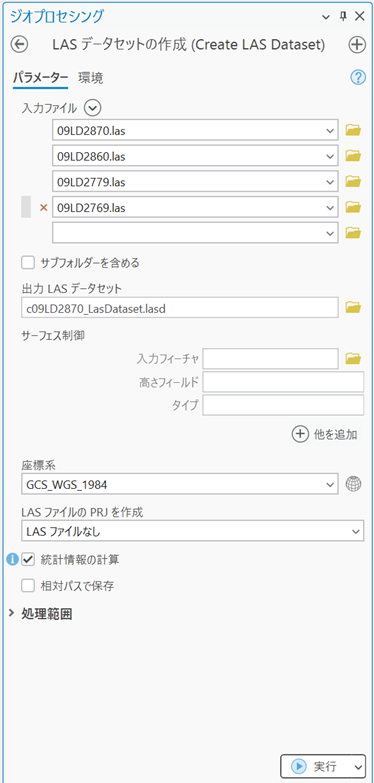Viewport: 374px width, 783px height.
Task: Browse folder for 入力フィーチャ
Action: point(353,359)
